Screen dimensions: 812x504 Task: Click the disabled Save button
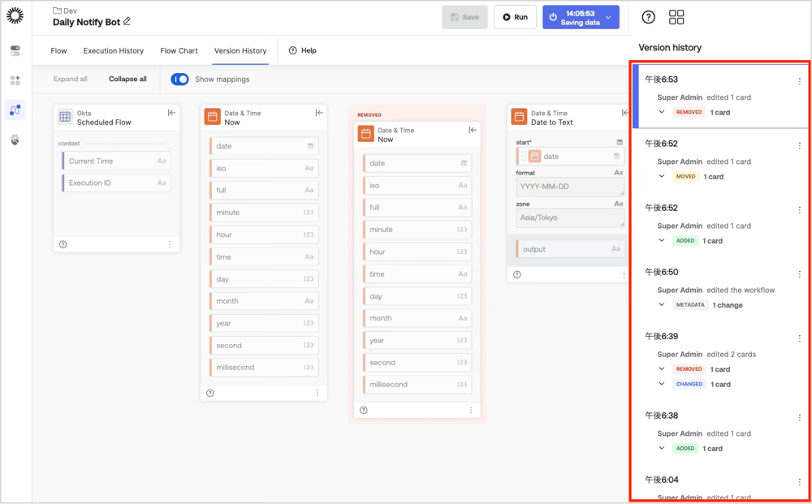pos(465,17)
